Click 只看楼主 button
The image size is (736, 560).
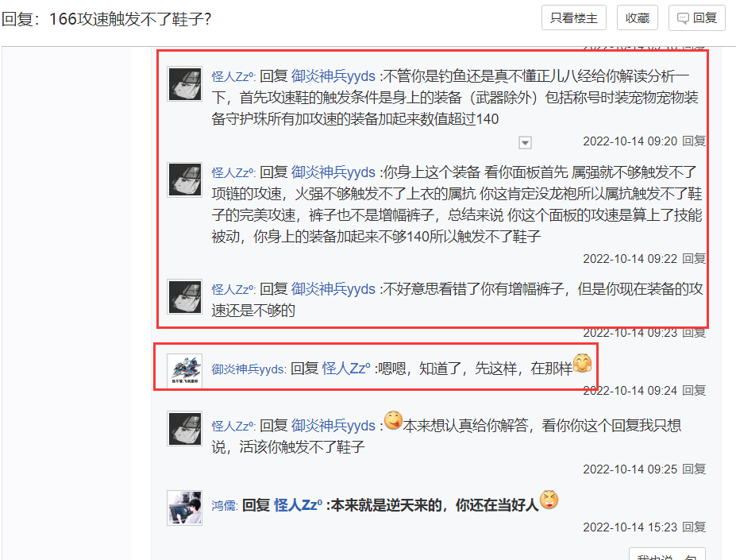tap(573, 17)
